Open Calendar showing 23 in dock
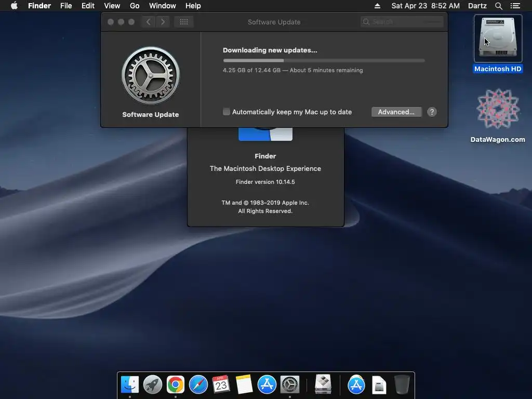 coord(221,385)
